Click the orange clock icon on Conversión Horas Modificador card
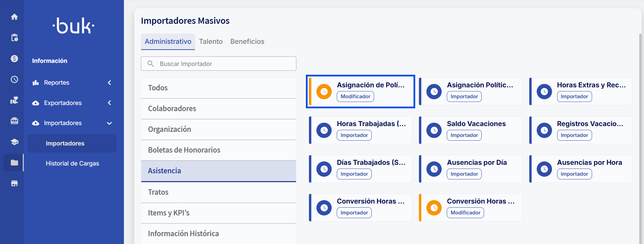This screenshot has height=244, width=644. 434,207
